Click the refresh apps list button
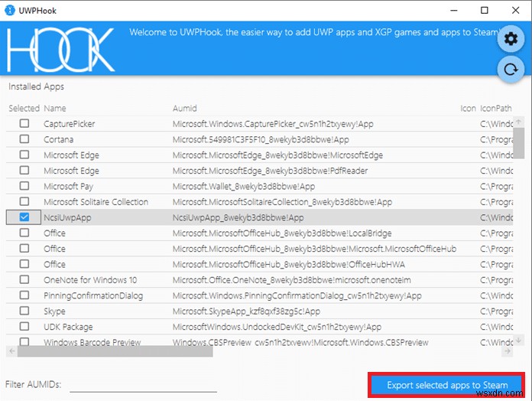This screenshot has width=532, height=401. (x=511, y=70)
